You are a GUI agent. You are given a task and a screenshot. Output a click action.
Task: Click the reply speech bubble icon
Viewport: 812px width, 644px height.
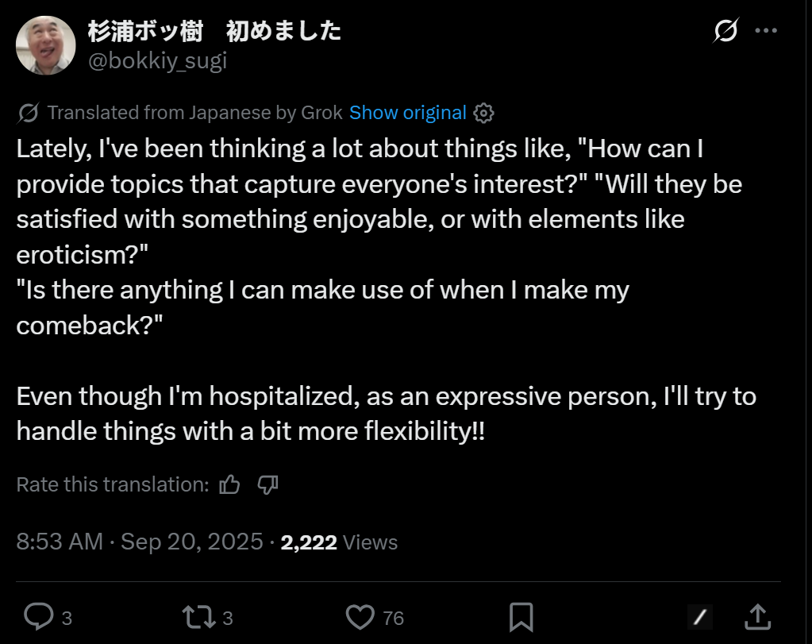[39, 617]
